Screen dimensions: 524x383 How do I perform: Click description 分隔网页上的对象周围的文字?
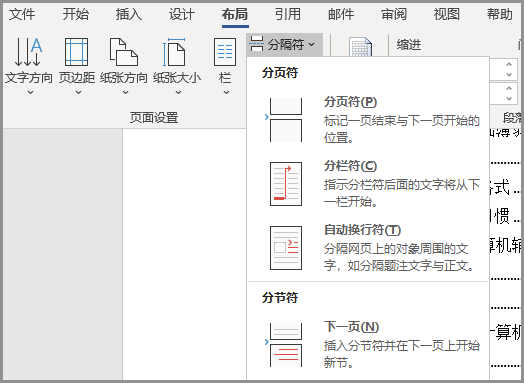pyautogui.click(x=399, y=257)
